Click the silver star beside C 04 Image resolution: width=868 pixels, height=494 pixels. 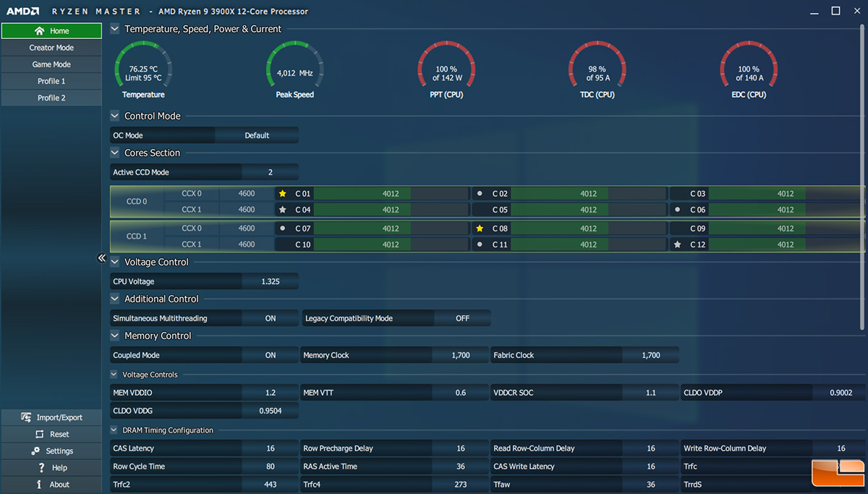click(x=283, y=210)
